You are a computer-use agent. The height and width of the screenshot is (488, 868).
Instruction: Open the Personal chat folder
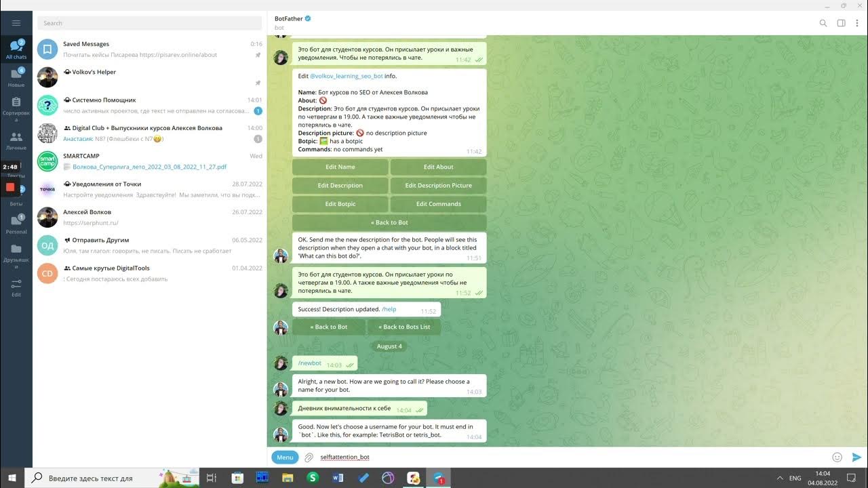click(x=16, y=224)
